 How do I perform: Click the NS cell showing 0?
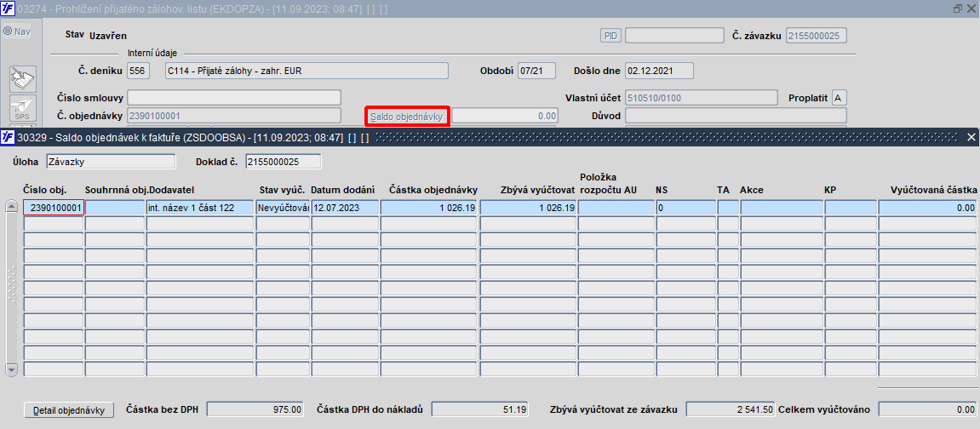[685, 208]
